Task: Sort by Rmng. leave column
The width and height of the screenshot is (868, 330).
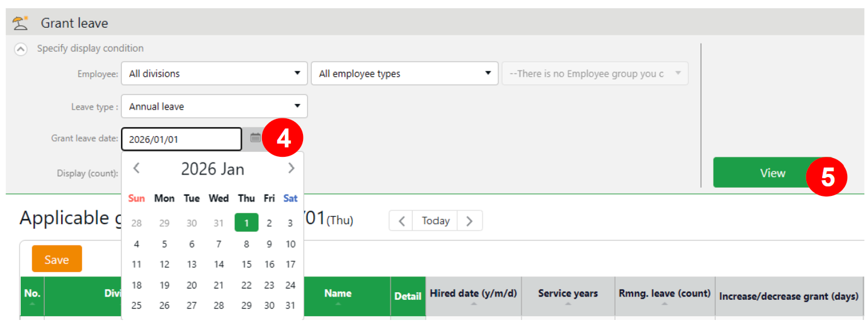Action: [663, 296]
